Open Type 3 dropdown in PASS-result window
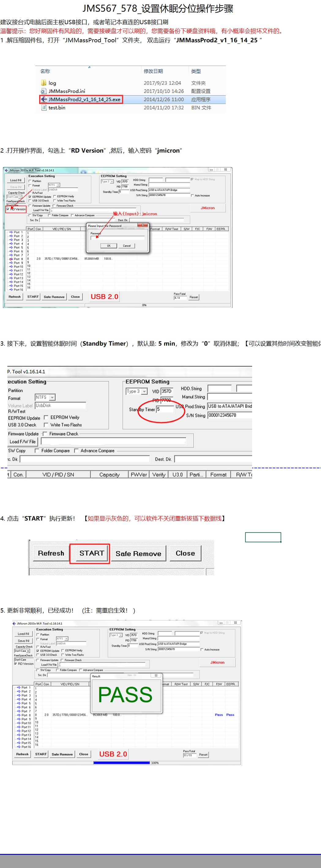This screenshot has height=868, width=321. 121,635
